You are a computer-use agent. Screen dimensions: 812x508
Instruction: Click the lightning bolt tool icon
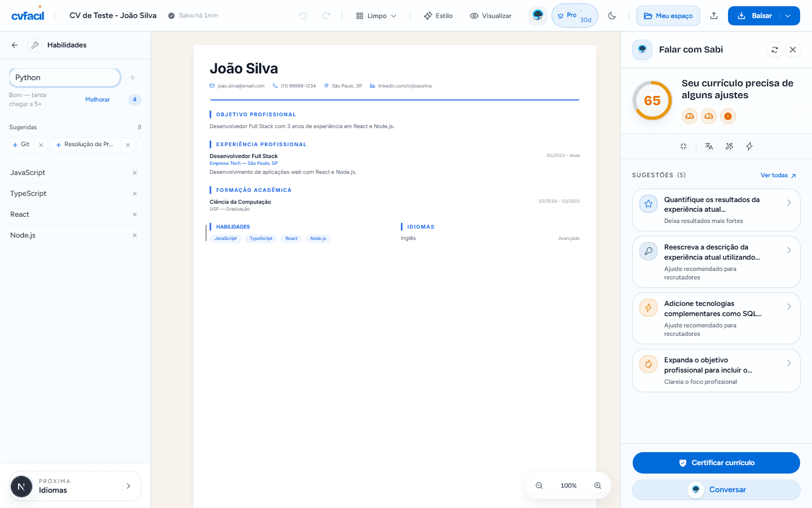point(749,146)
